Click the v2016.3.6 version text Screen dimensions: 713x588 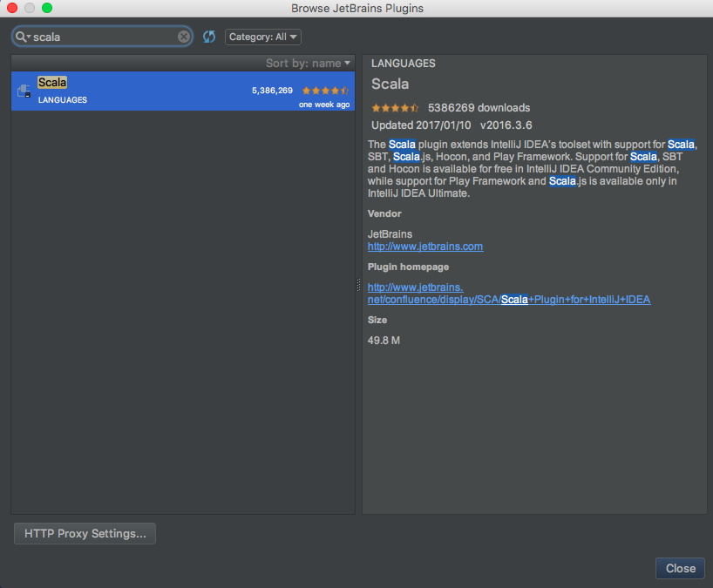tap(506, 125)
